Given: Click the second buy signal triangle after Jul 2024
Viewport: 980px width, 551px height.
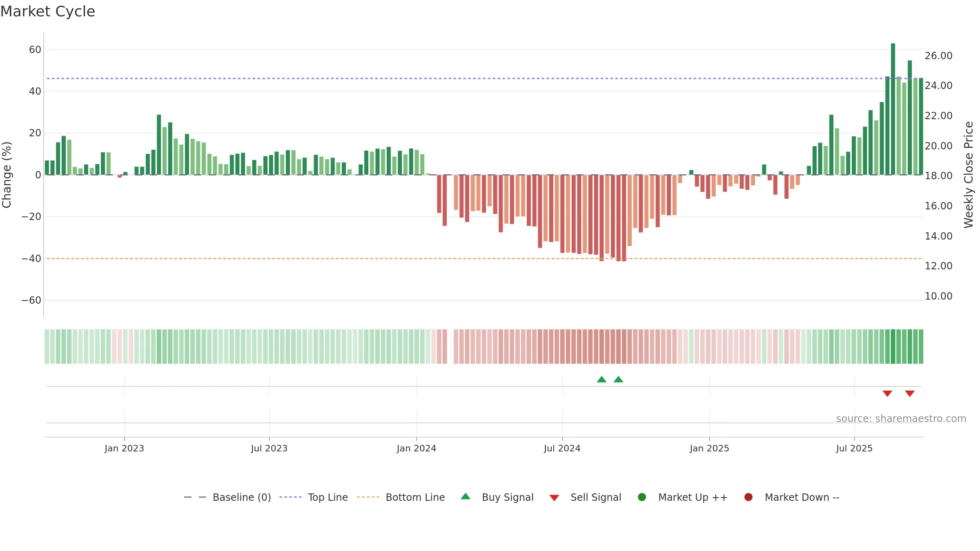Looking at the screenshot, I should pos(619,379).
